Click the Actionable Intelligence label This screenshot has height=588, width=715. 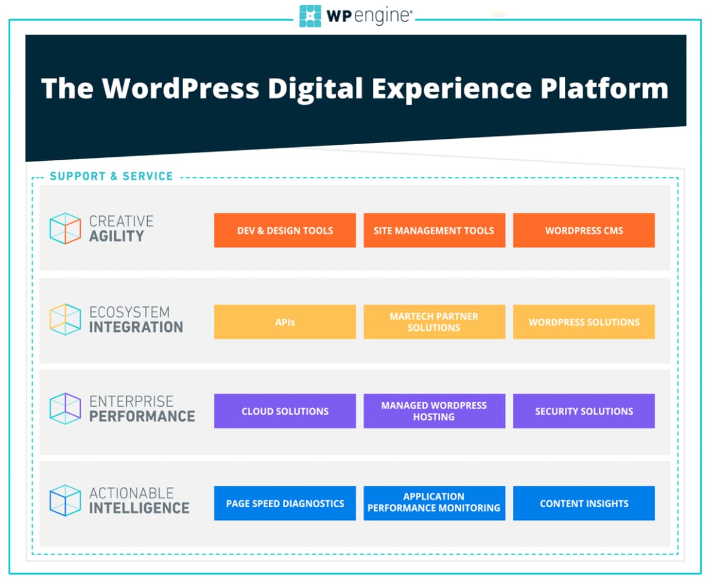[x=139, y=501]
